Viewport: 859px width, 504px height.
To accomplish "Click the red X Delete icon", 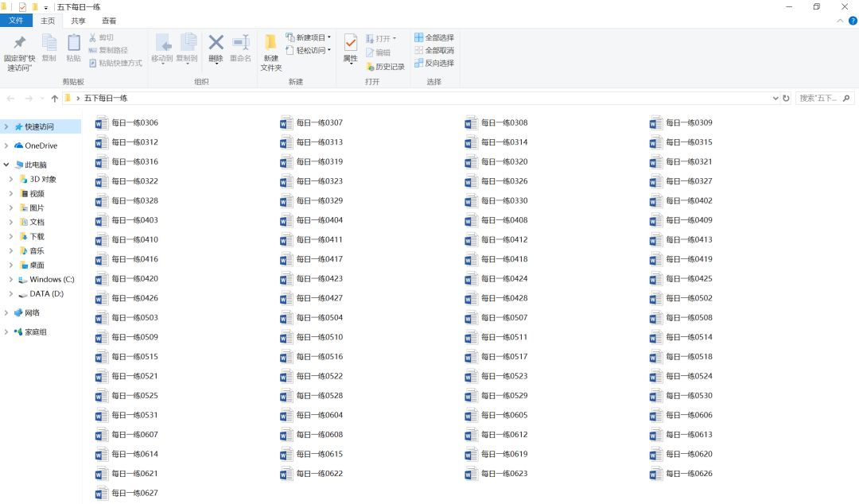I will [x=216, y=42].
